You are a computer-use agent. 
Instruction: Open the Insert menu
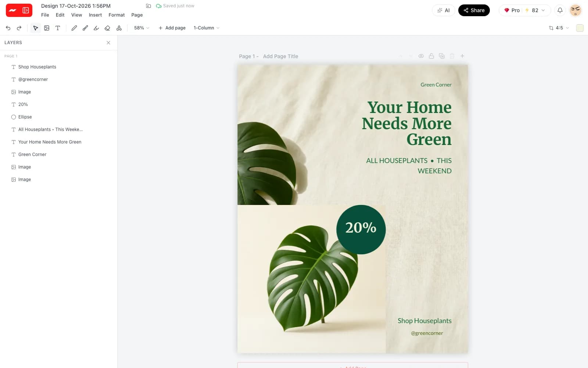click(x=95, y=15)
